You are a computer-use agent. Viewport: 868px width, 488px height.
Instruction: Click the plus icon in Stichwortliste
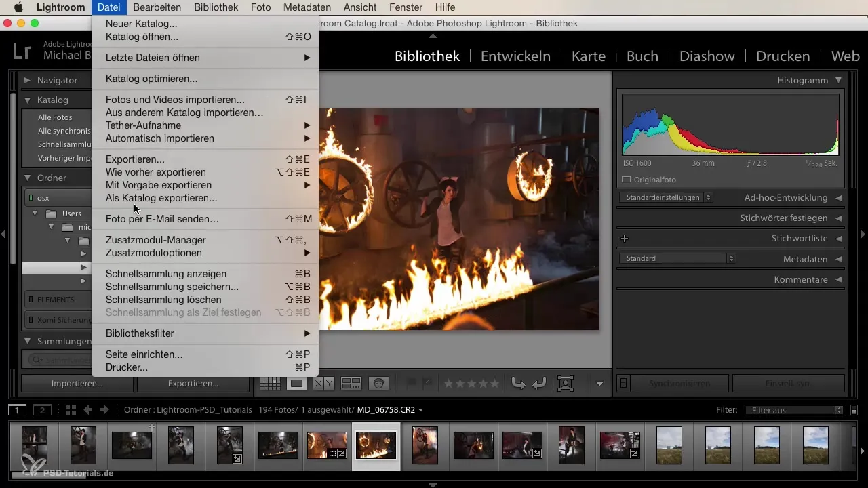click(625, 239)
